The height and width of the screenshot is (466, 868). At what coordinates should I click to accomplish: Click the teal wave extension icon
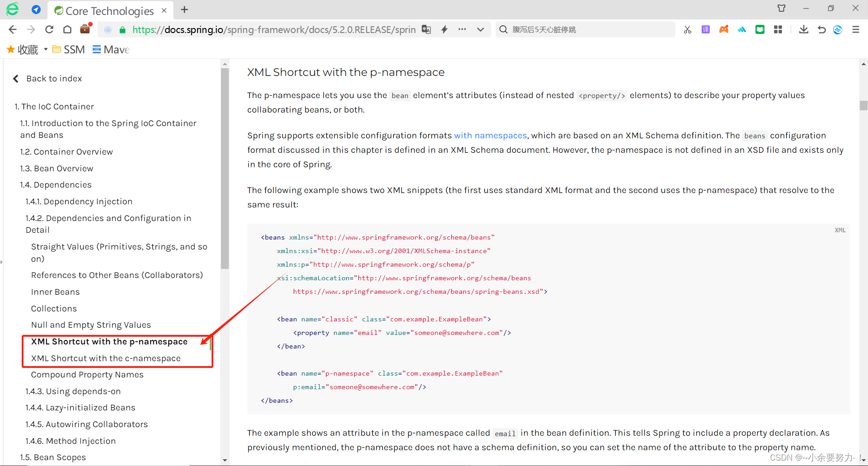(742, 30)
